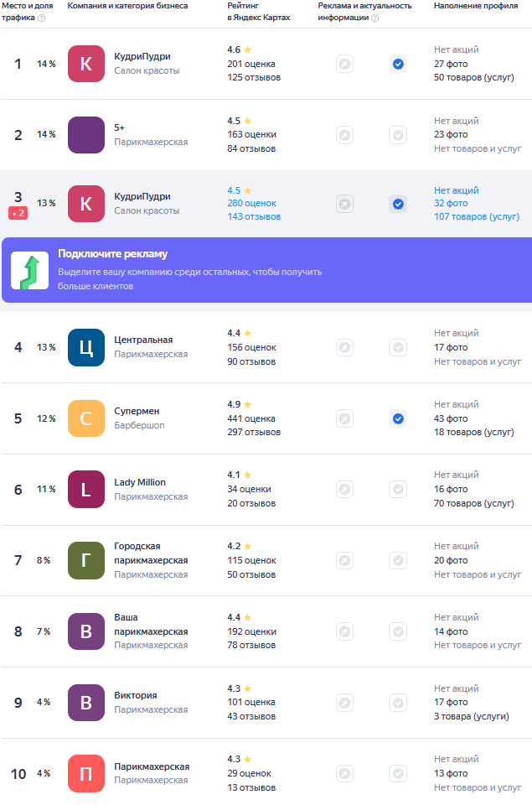532x805 pixels.
Task: Click the company name 'Lady Million'
Action: click(x=140, y=482)
